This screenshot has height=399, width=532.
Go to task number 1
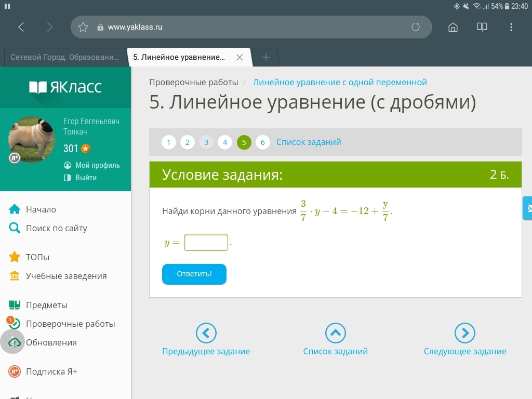pyautogui.click(x=169, y=142)
